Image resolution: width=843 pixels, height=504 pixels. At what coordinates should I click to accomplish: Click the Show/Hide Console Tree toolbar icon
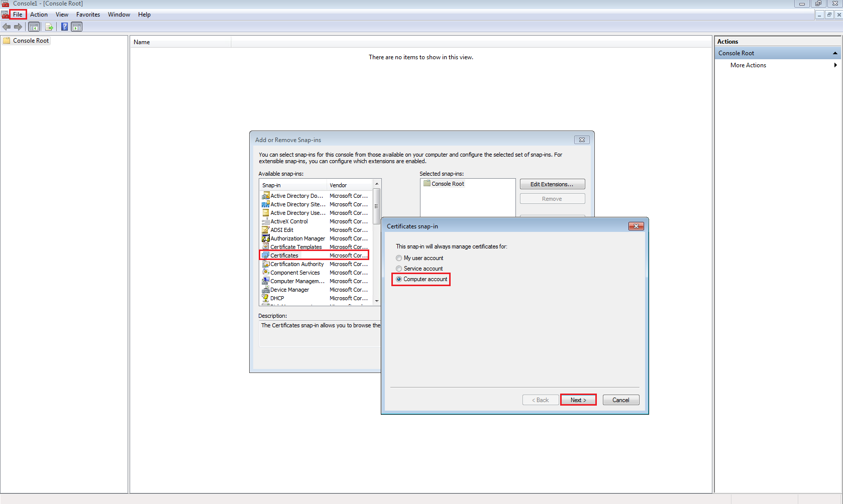pos(34,27)
